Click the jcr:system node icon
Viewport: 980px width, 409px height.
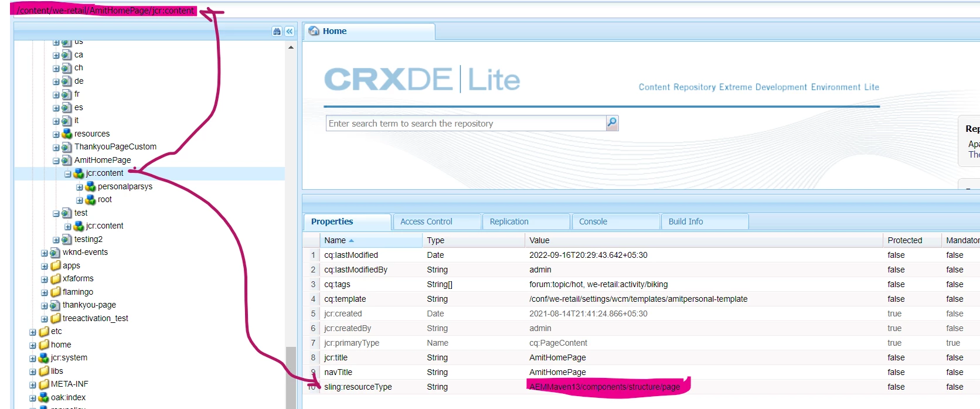43,358
